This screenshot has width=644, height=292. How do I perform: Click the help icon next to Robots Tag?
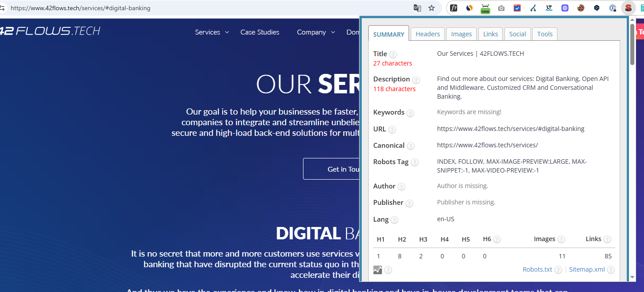pyautogui.click(x=415, y=162)
